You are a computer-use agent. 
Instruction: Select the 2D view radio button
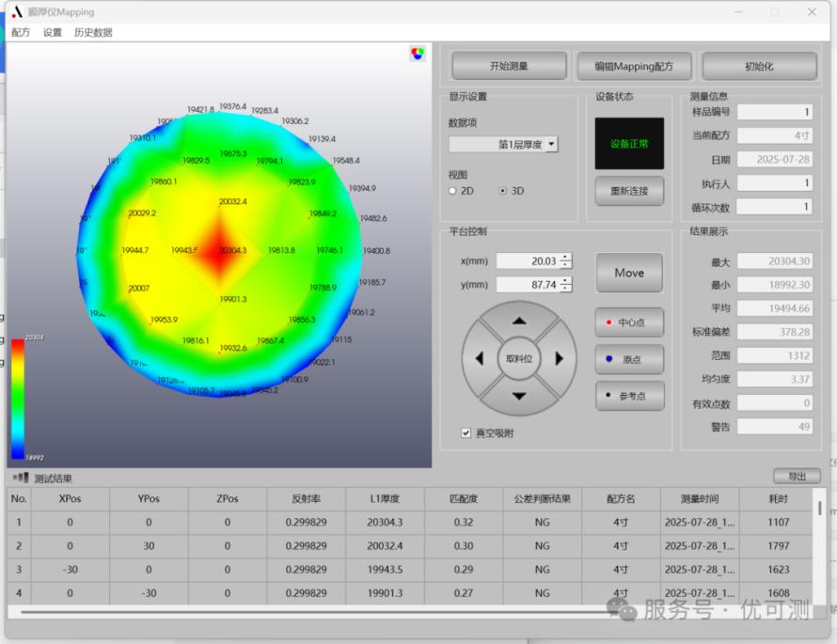[x=453, y=191]
